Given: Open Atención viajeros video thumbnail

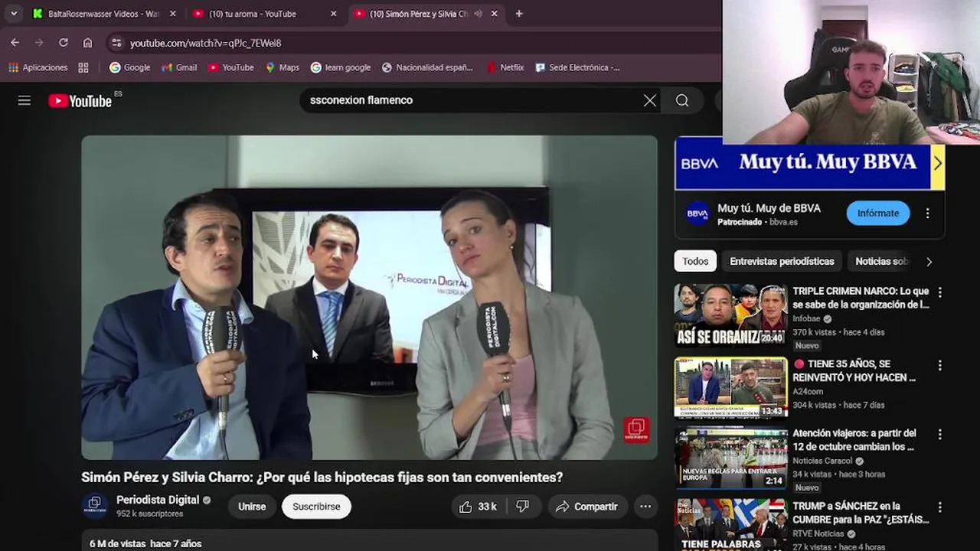Looking at the screenshot, I should pyautogui.click(x=730, y=458).
